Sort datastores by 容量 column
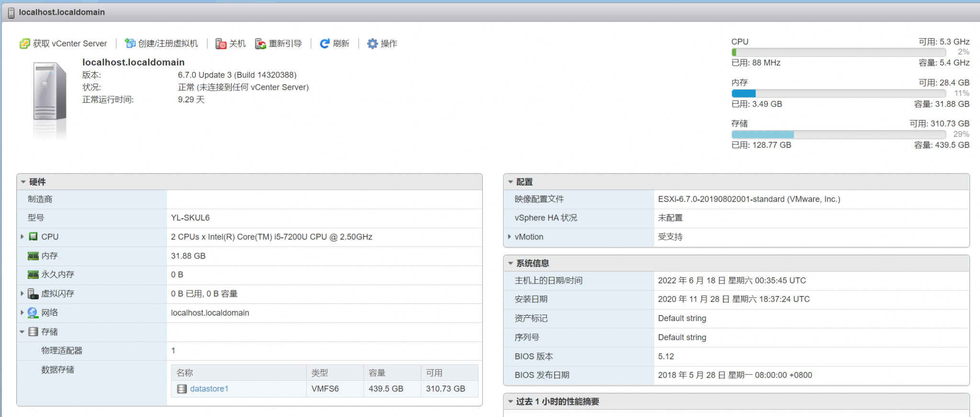The image size is (980, 417). 392,373
